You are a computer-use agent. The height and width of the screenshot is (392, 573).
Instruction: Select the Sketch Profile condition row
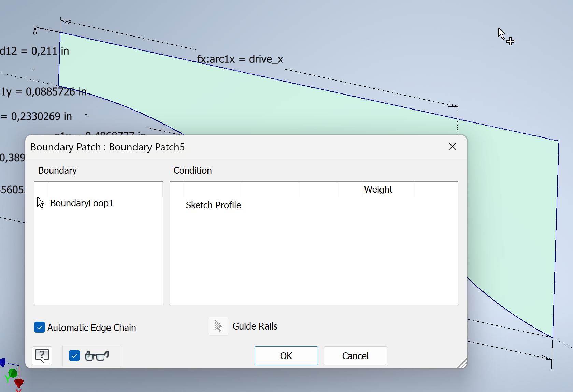point(213,205)
